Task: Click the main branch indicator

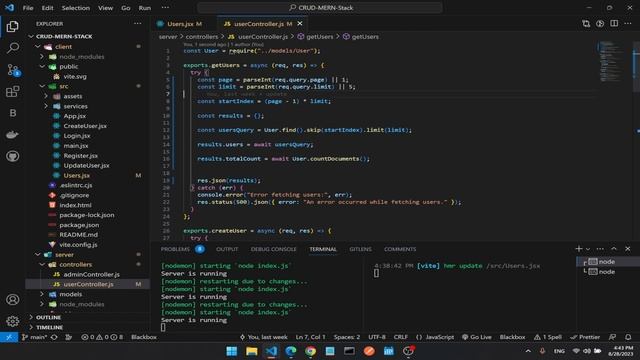Action: point(35,337)
